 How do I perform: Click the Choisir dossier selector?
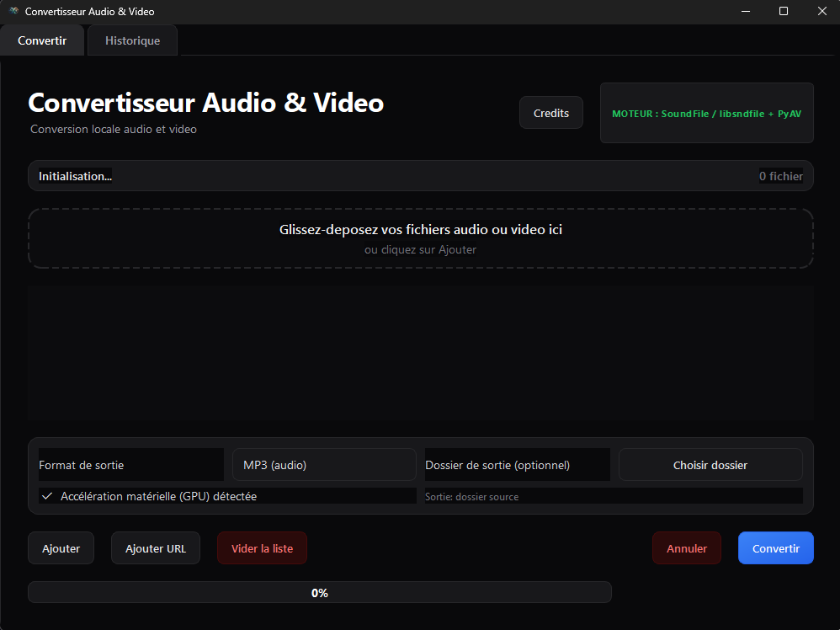click(x=710, y=464)
